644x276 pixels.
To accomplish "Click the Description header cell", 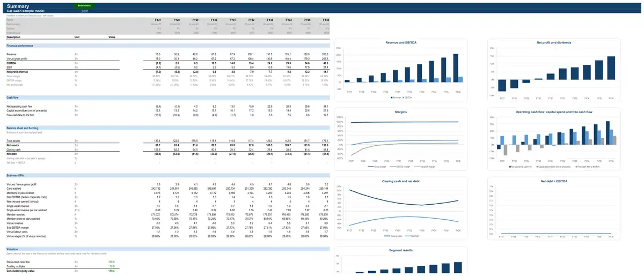I will pyautogui.click(x=13, y=38).
